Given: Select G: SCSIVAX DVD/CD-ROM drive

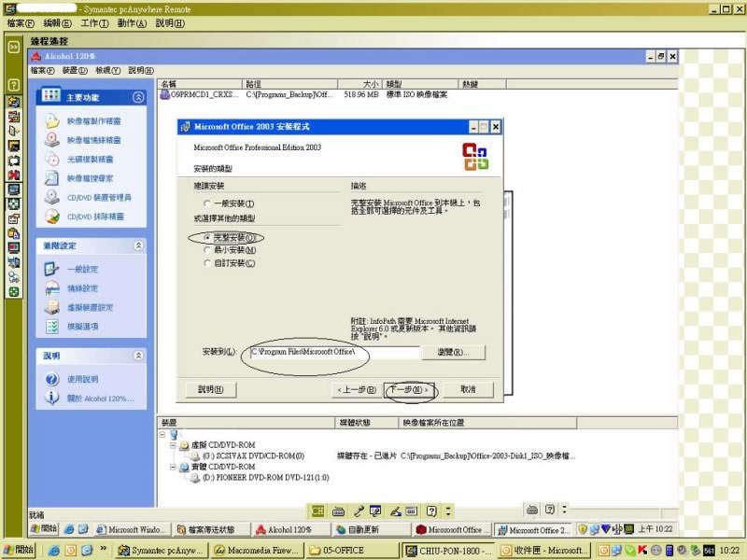Looking at the screenshot, I should (x=254, y=456).
